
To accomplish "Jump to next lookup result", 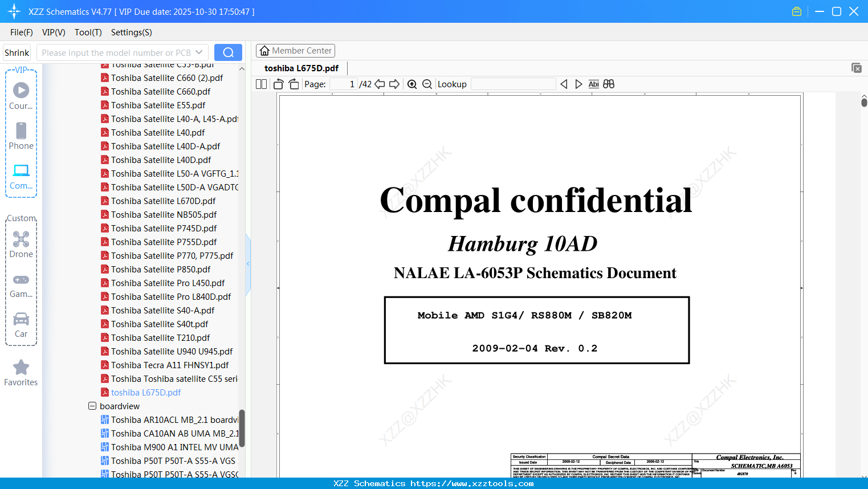I will (x=578, y=84).
